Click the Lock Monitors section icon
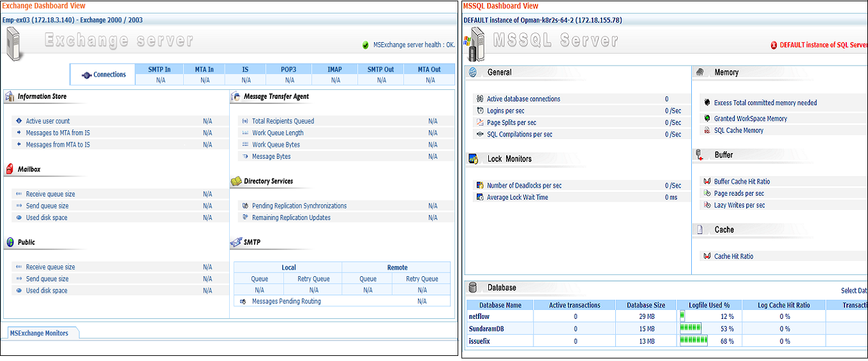868x361 pixels. click(x=473, y=159)
